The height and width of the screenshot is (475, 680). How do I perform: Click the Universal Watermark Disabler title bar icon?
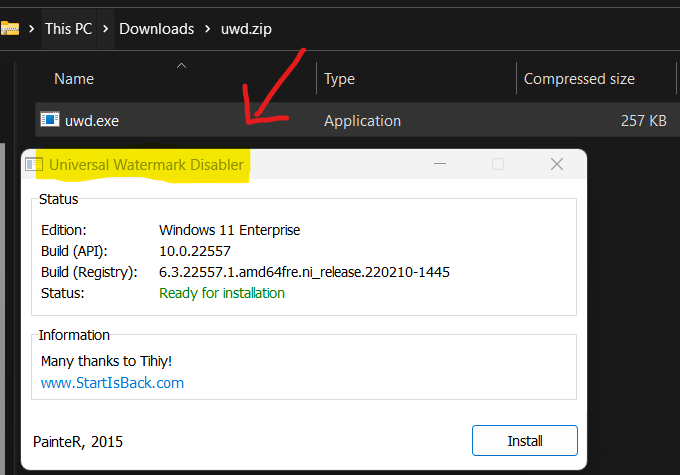pos(34,164)
